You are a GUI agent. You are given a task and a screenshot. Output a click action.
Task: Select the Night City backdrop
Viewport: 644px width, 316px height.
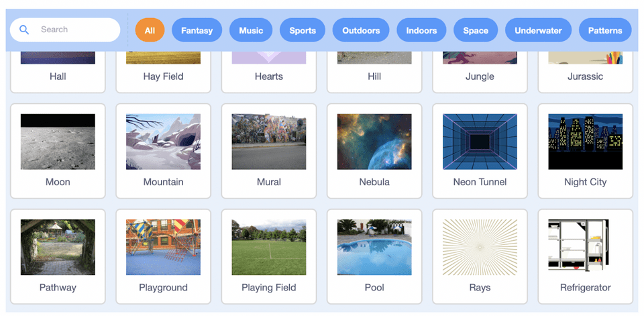pyautogui.click(x=585, y=151)
